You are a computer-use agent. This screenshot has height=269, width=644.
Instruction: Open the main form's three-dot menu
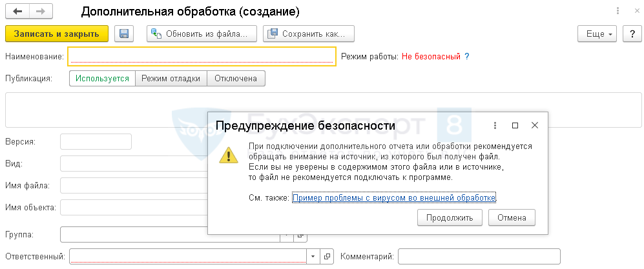pyautogui.click(x=616, y=12)
